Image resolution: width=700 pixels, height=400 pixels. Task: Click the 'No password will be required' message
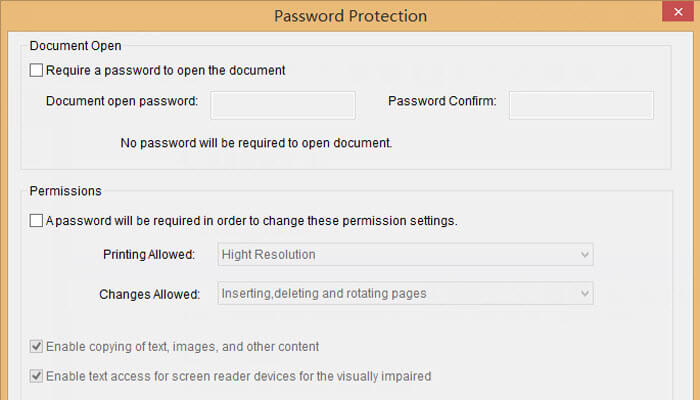[x=256, y=143]
